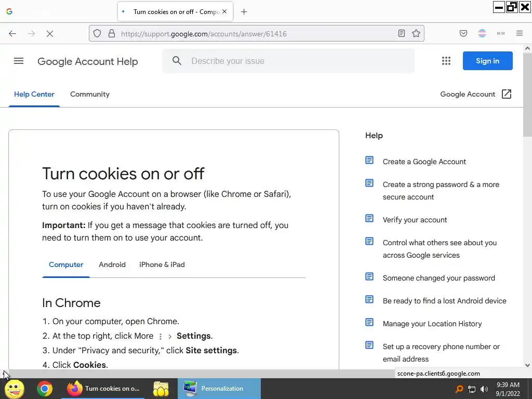Open Someone changed your password link
Screen dimensions: 532x399
click(438, 278)
